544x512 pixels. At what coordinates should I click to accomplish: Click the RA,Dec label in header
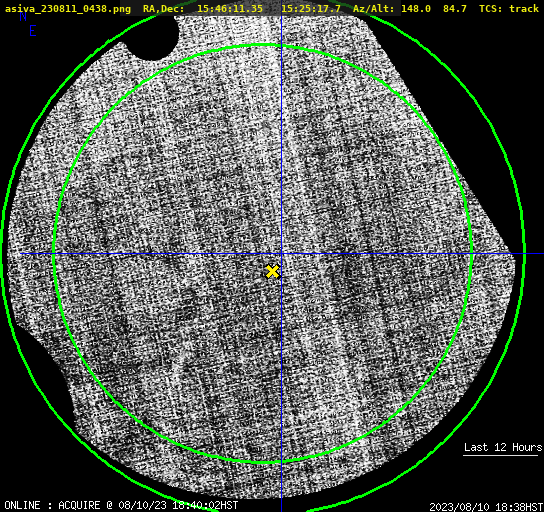[x=164, y=9]
